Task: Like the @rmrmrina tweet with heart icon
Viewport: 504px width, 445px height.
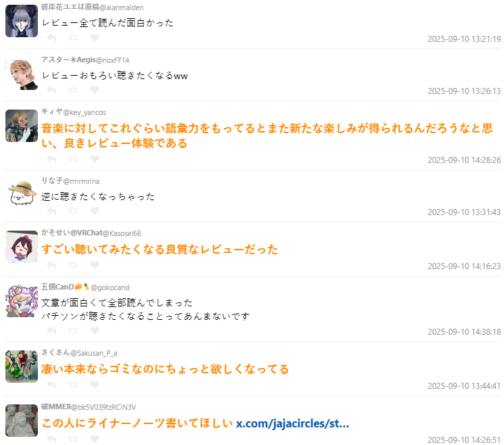Action: [95, 211]
